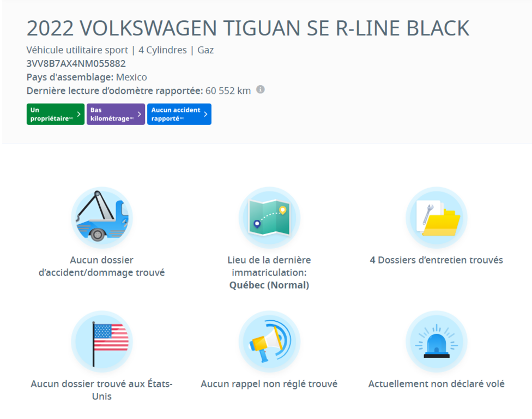Screen dimensions: 532x419
Task: Select 'Aucun rappel non réglé trouvé' label
Action: [269, 384]
